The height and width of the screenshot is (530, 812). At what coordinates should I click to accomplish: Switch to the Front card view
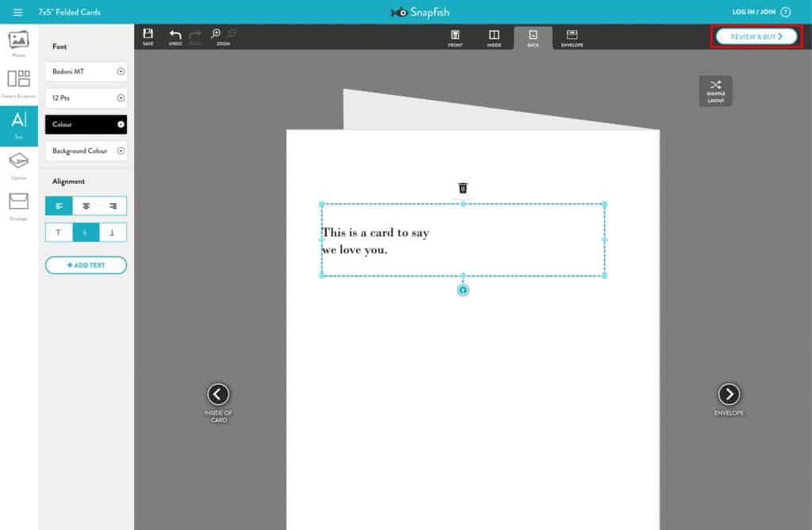click(455, 37)
